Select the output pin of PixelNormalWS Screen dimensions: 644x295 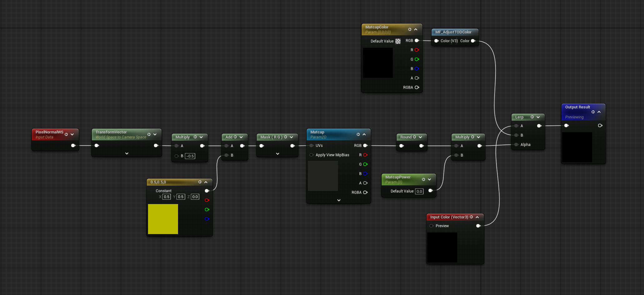[x=73, y=145]
